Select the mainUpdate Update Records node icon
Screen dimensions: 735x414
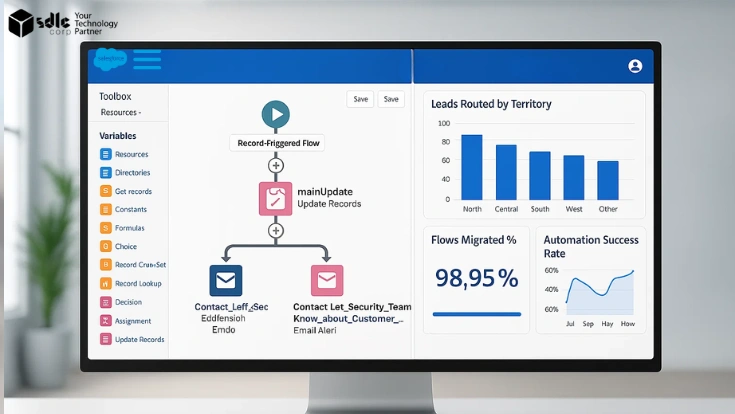tap(275, 198)
